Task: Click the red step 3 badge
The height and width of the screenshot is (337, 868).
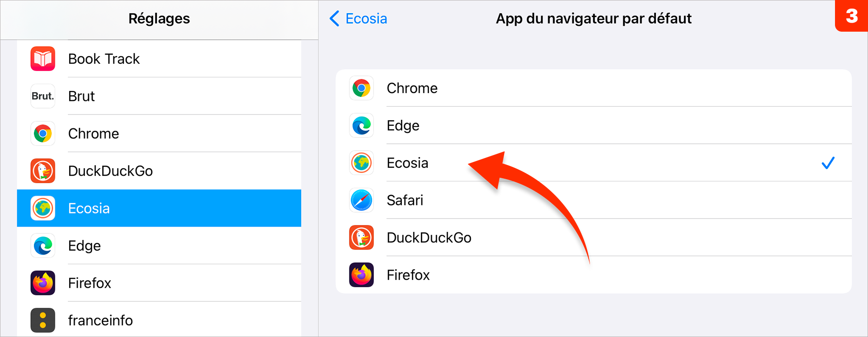Action: pyautogui.click(x=852, y=16)
